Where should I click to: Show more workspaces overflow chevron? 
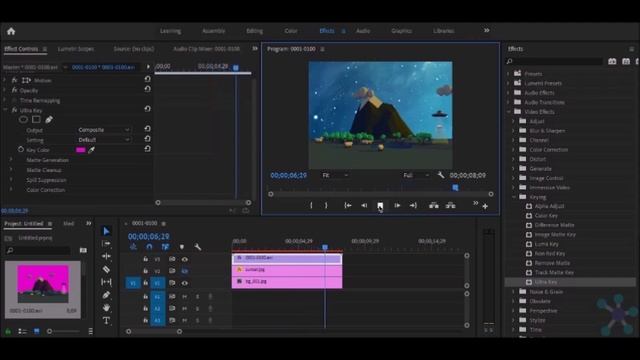point(487,31)
